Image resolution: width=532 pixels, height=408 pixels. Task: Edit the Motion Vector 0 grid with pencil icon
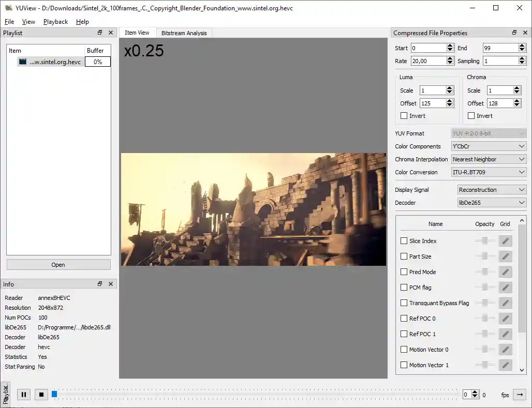pyautogui.click(x=505, y=349)
